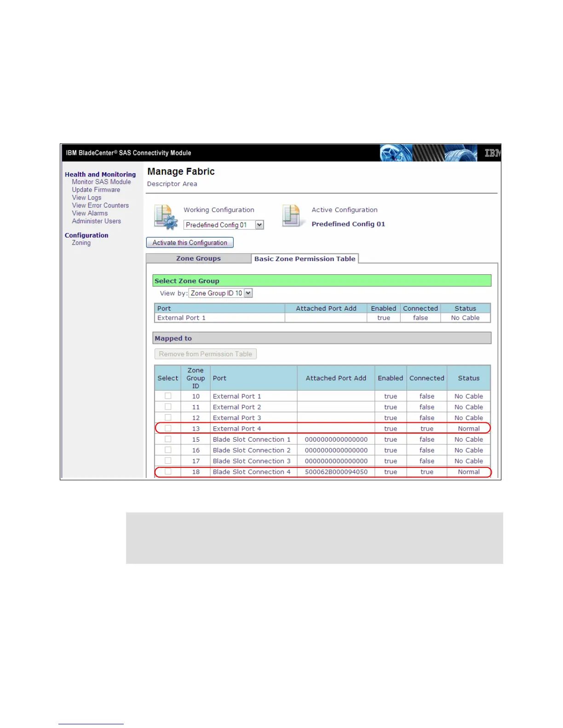Open the Zone Group ID 10 view dropdown
The height and width of the screenshot is (728, 563).
[221, 293]
